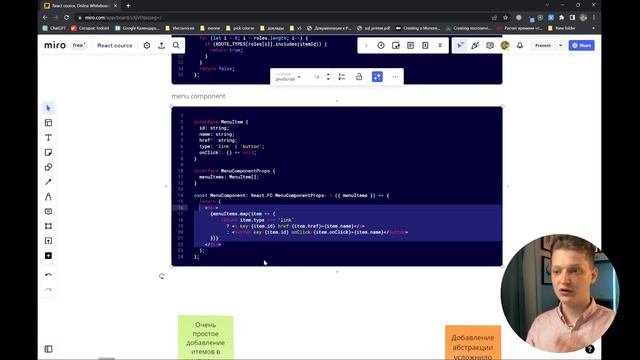Open the browser extensions puzzle icon
The width and height of the screenshot is (640, 360).
click(562, 18)
